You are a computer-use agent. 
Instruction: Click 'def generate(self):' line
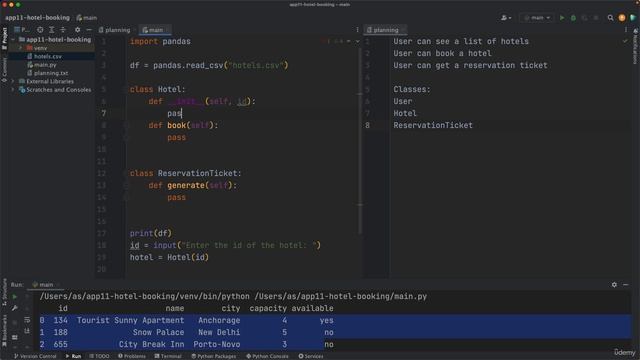(x=193, y=185)
